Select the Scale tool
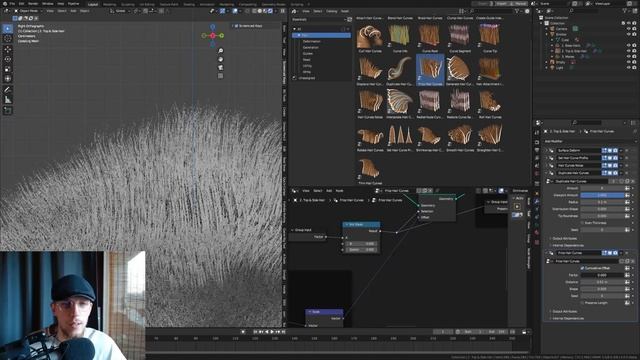Screen dimensions: 640x360 click(x=8, y=69)
